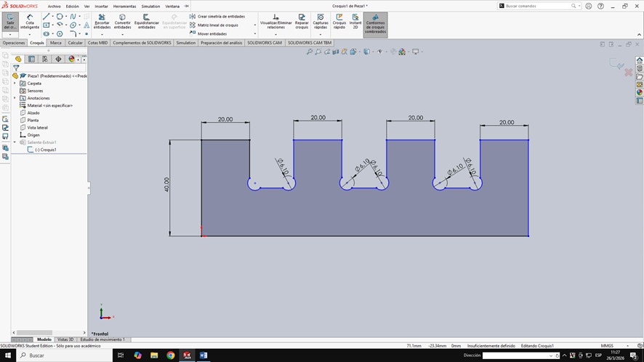This screenshot has height=362, width=644.
Task: Switch to the Operaciones tab
Action: tap(14, 43)
